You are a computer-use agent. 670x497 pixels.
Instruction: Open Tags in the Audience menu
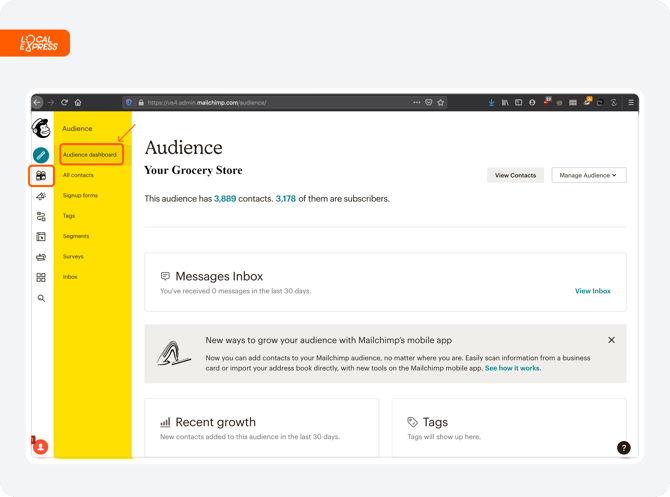69,216
